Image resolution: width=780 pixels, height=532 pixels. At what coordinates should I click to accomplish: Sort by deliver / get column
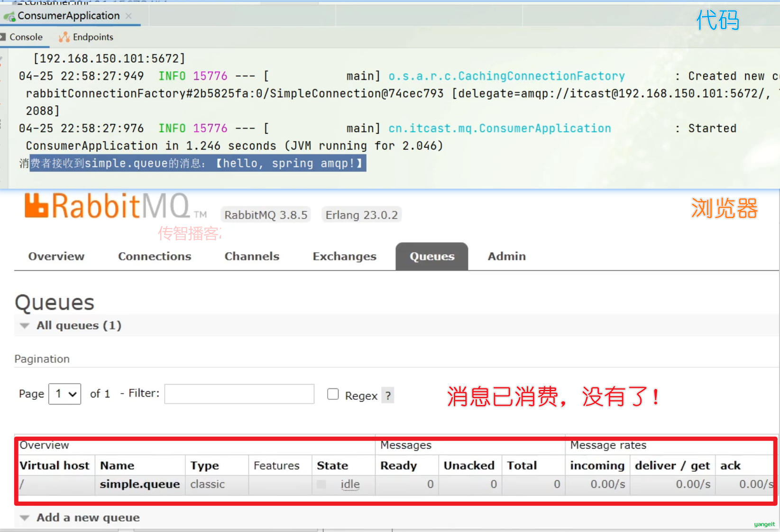(672, 466)
